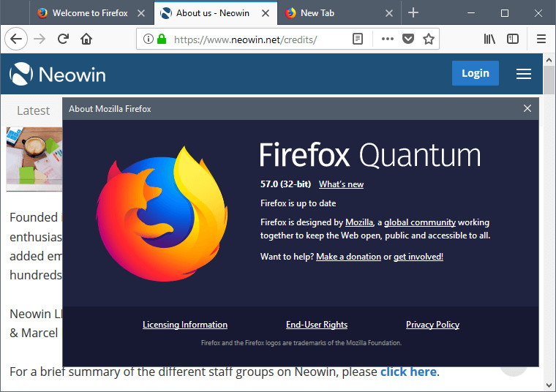
Task: Toggle reader view icon in address bar
Action: click(x=358, y=39)
